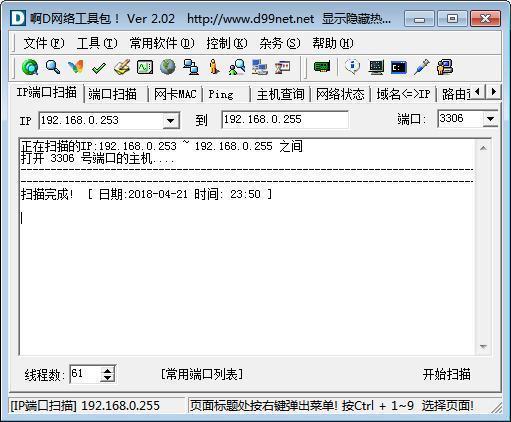Click the green checkmark toolbar icon
Image resolution: width=511 pixels, height=422 pixels.
99,68
